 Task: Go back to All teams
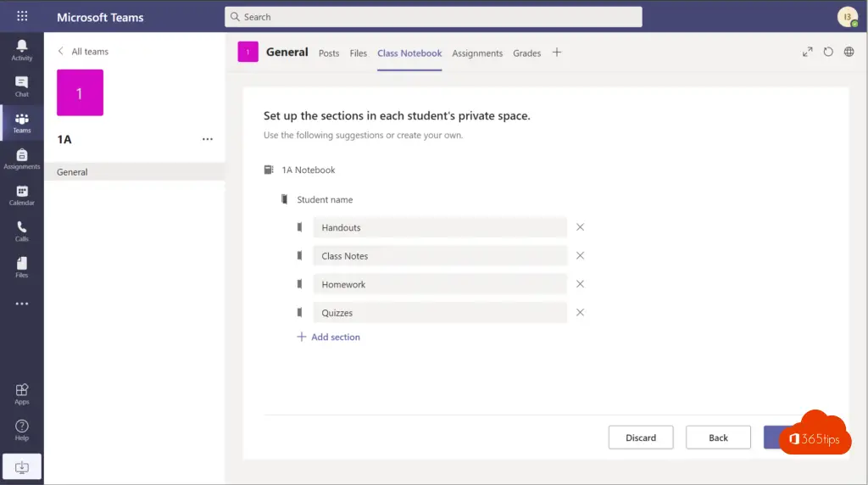(x=83, y=51)
